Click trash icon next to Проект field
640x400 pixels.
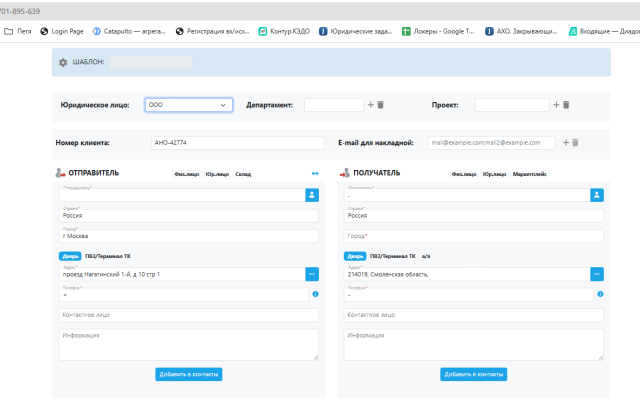pyautogui.click(x=565, y=104)
